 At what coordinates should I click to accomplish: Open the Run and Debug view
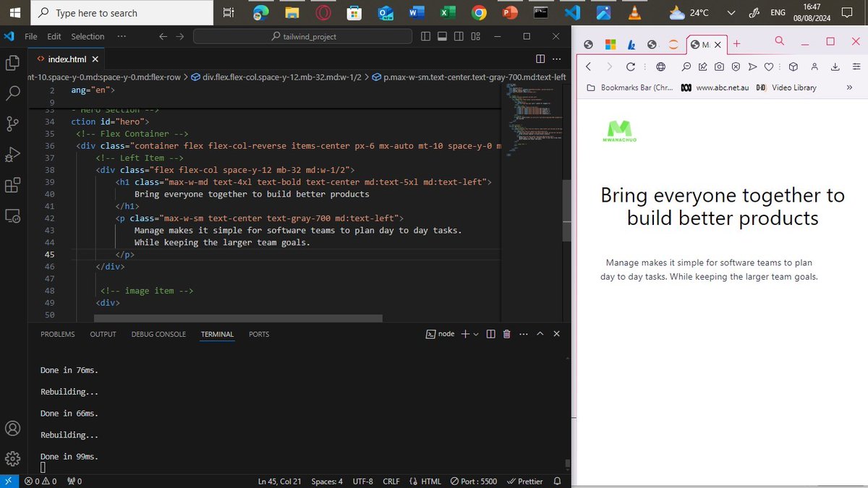point(12,155)
